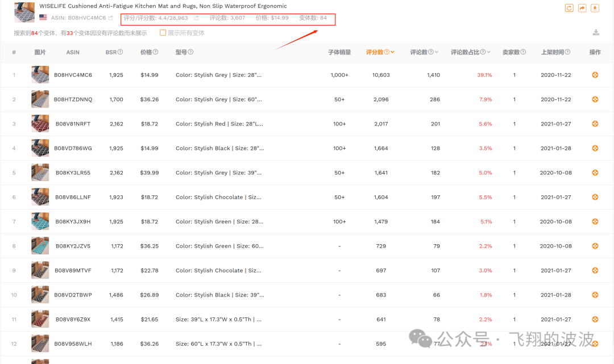Click the action icon for row B08KY3LR55

(x=595, y=173)
